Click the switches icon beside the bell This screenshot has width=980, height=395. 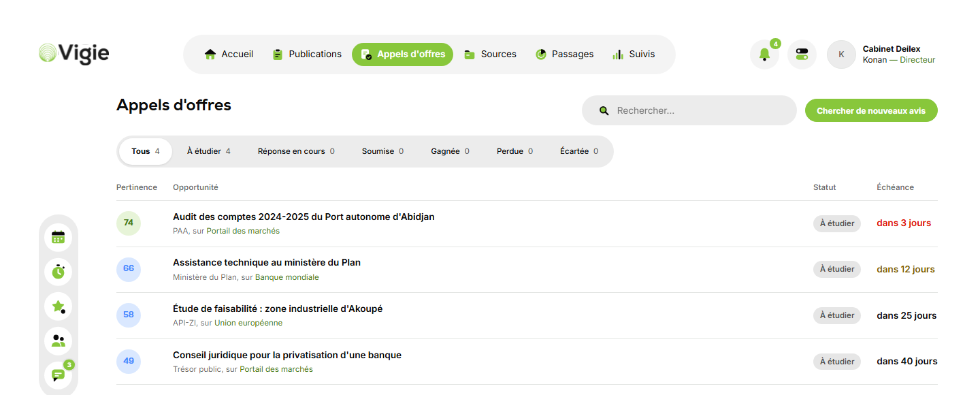(802, 54)
